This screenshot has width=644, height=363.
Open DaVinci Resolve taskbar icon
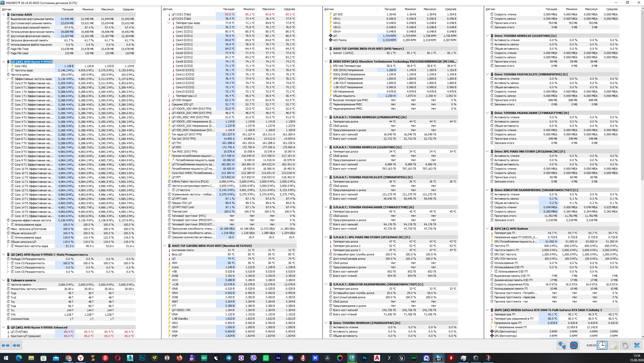tap(328, 358)
